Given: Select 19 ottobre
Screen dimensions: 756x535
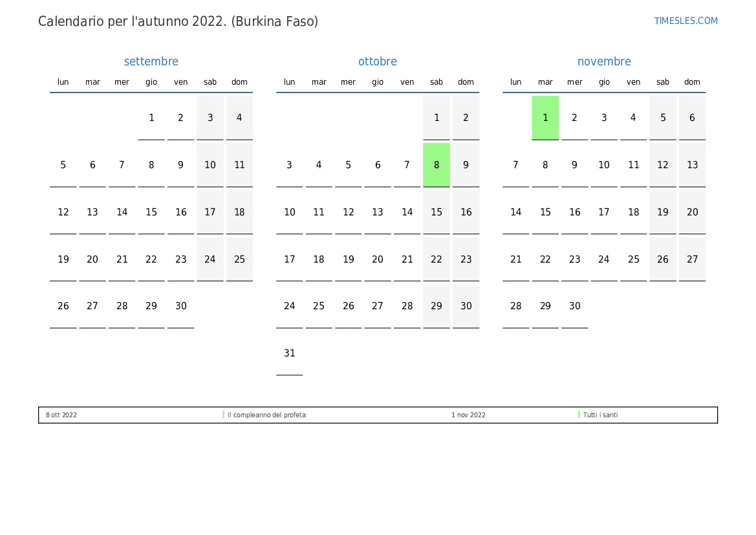Looking at the screenshot, I should pos(348,259).
